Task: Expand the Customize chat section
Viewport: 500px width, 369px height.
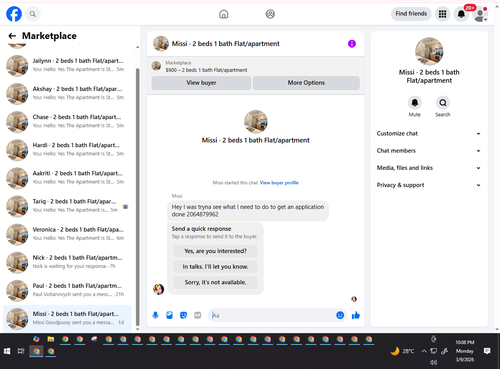Action: (429, 133)
